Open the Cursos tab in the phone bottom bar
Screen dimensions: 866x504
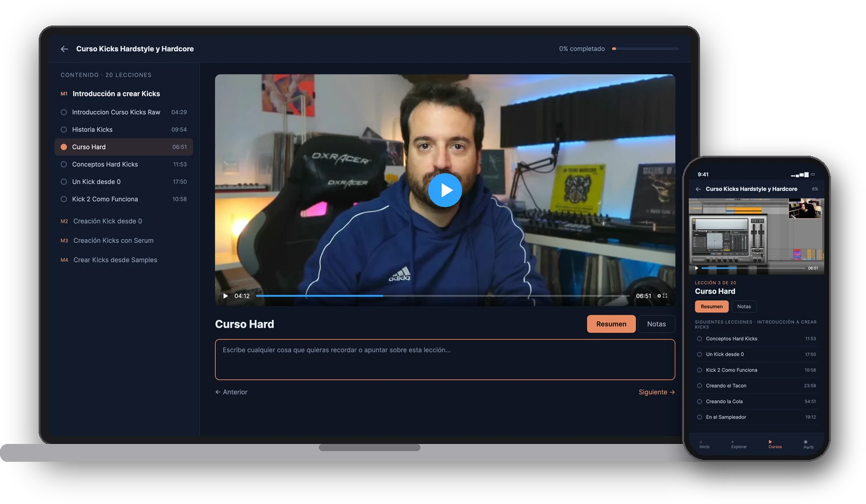tap(774, 444)
